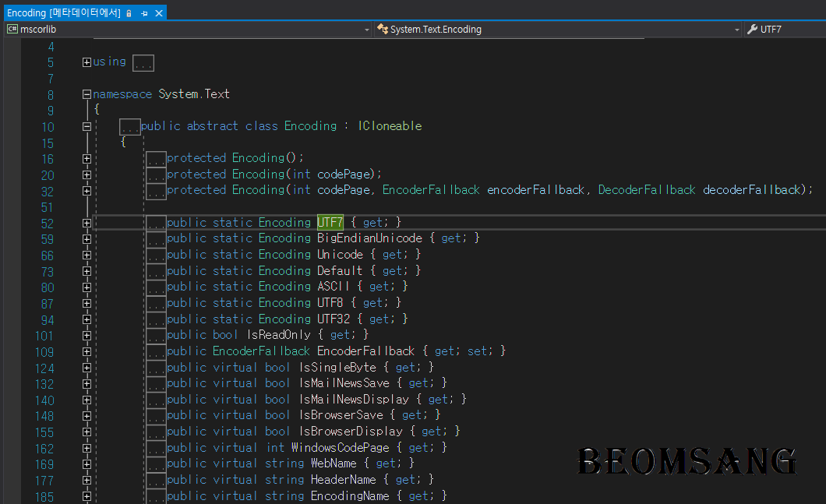This screenshot has height=504, width=826.
Task: Open the mscorlib project dropdown
Action: pyautogui.click(x=367, y=30)
